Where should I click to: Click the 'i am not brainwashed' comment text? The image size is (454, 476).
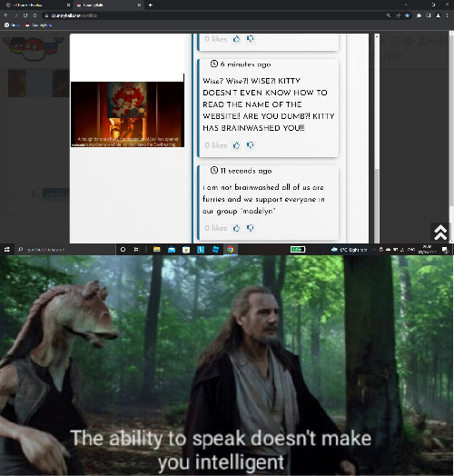(x=263, y=199)
